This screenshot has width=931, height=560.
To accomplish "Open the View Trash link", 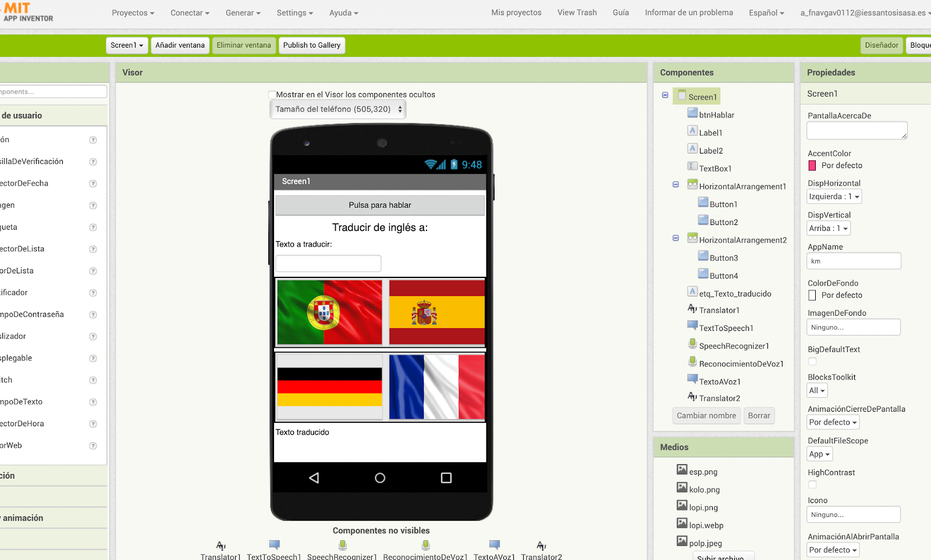I will tap(577, 13).
